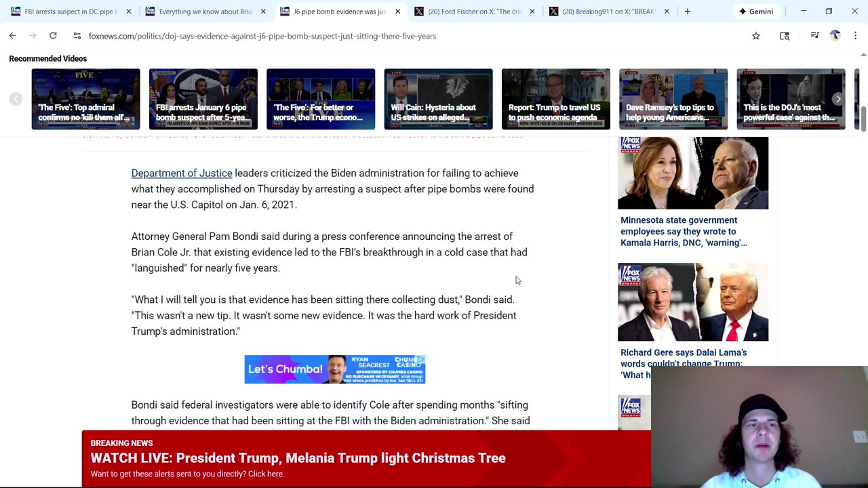Close the Ford Fischer on X tab
Image resolution: width=868 pixels, height=488 pixels.
click(532, 12)
